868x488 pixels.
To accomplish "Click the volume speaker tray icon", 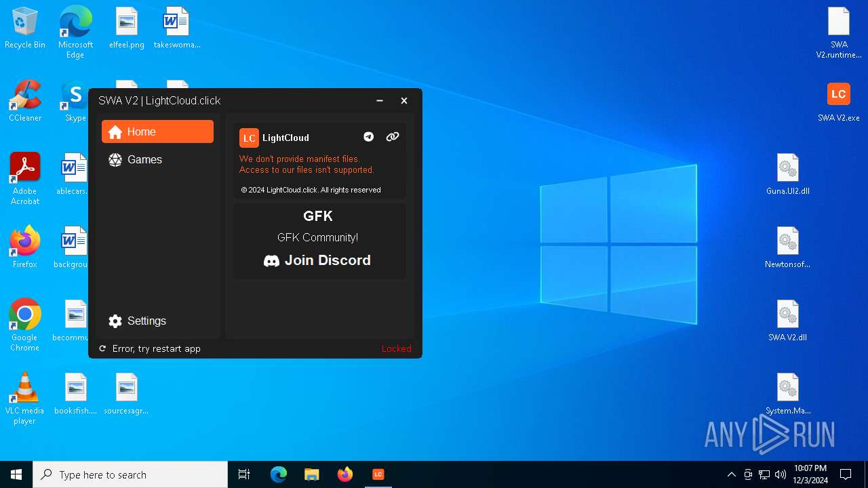I will click(781, 474).
